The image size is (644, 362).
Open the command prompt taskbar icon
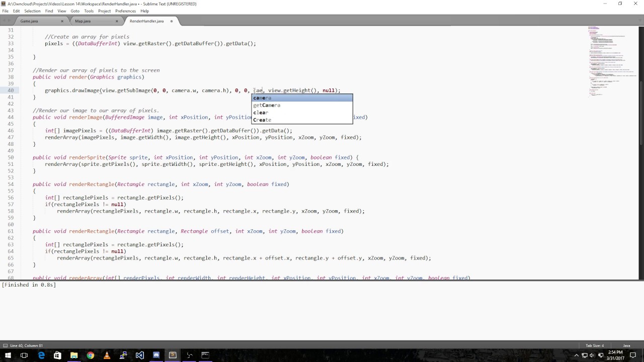(x=205, y=355)
